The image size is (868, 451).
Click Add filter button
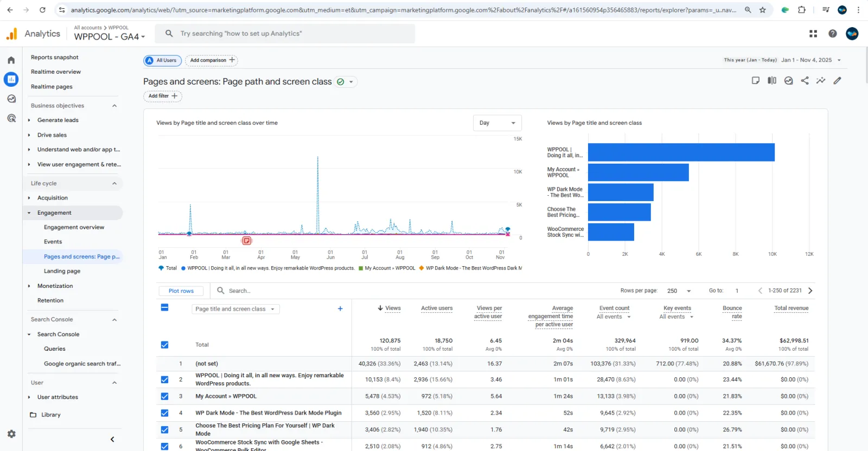(x=163, y=96)
